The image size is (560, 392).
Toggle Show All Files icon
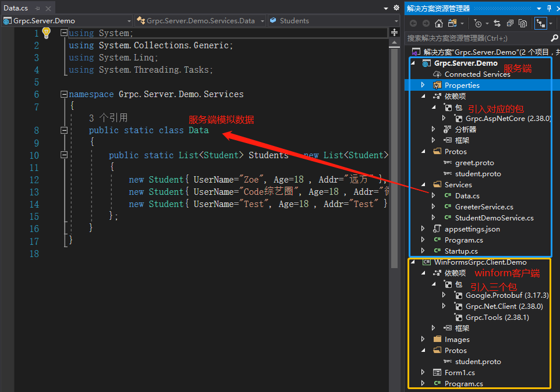(523, 23)
